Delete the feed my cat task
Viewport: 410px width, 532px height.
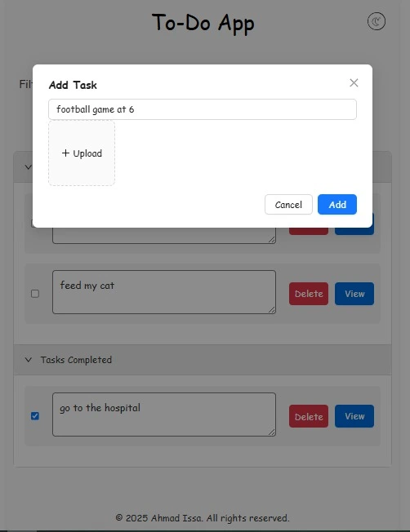click(309, 294)
